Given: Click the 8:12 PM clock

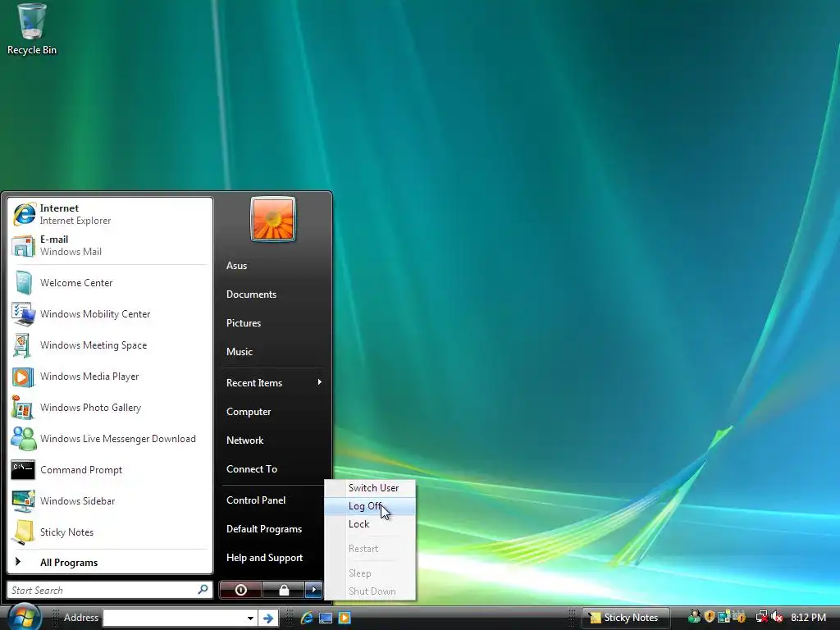Looking at the screenshot, I should pyautogui.click(x=808, y=617).
